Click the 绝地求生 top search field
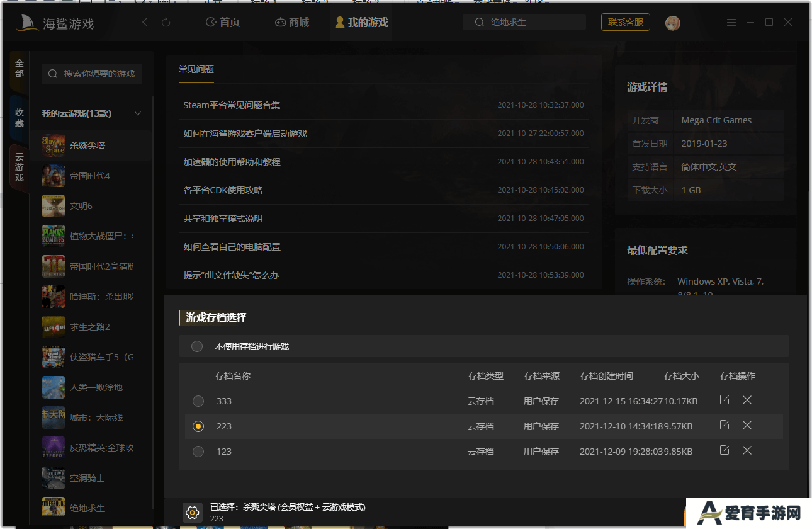This screenshot has height=529, width=812. (x=524, y=22)
